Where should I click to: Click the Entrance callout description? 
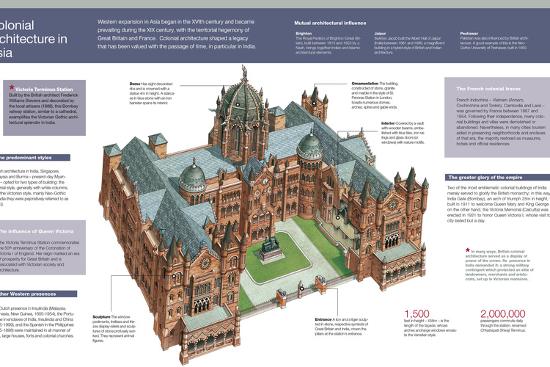342,327
